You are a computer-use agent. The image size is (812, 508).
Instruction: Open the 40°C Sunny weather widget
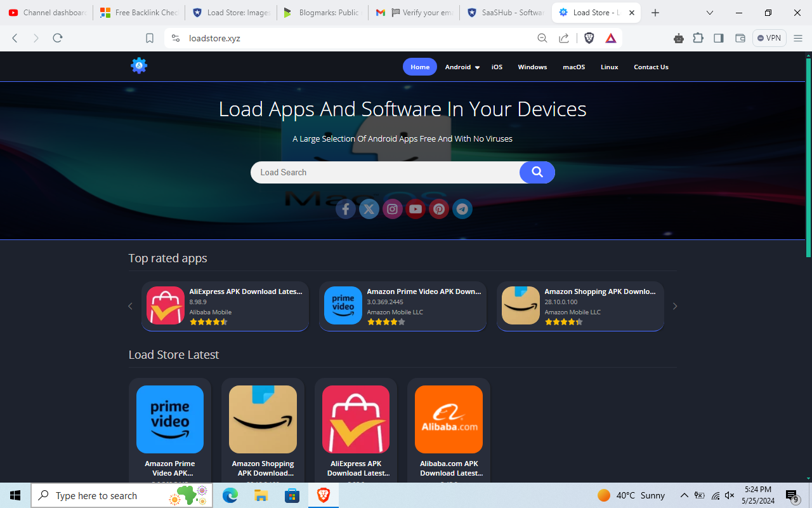[x=631, y=495]
